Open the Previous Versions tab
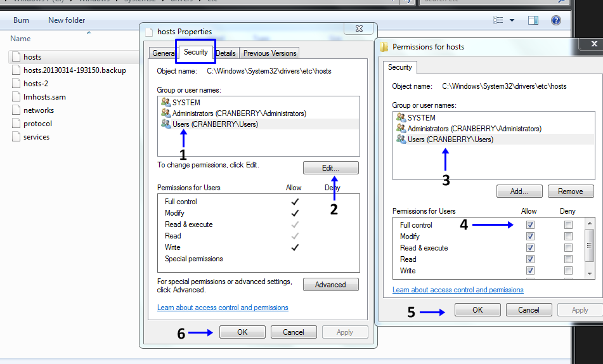Screen dimensions: 603x364 (x=269, y=53)
